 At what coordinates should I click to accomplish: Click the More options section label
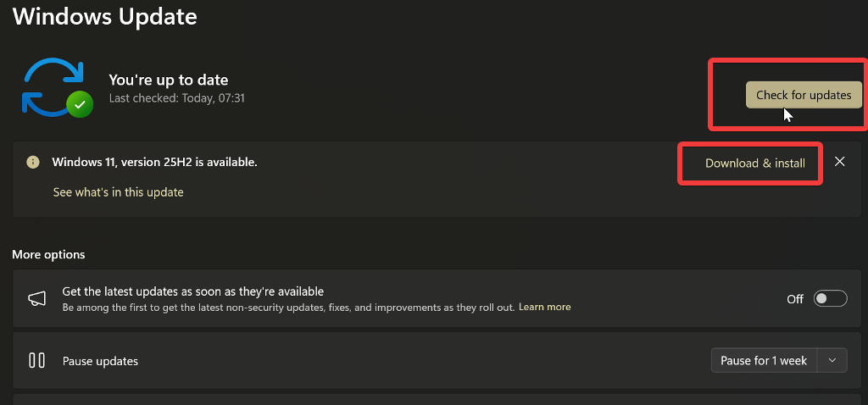[x=48, y=254]
